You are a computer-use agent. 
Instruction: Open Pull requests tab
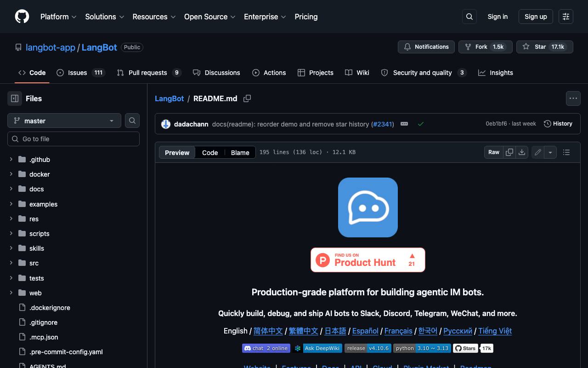(x=149, y=73)
